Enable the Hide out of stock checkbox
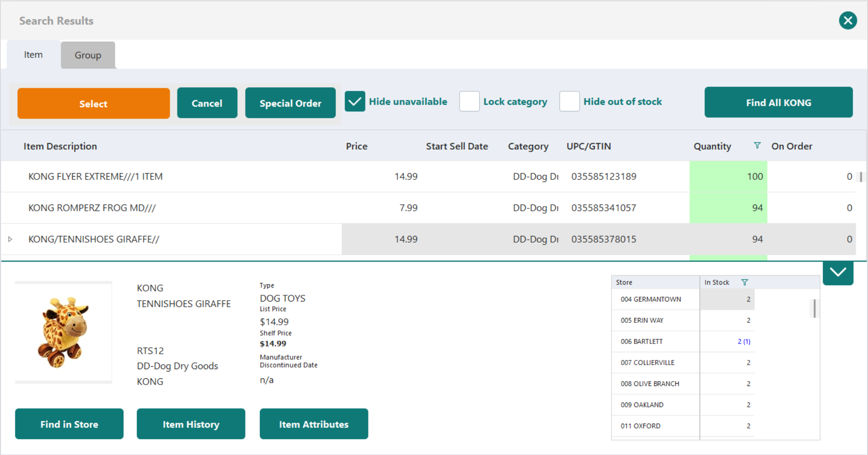868x455 pixels. tap(570, 101)
